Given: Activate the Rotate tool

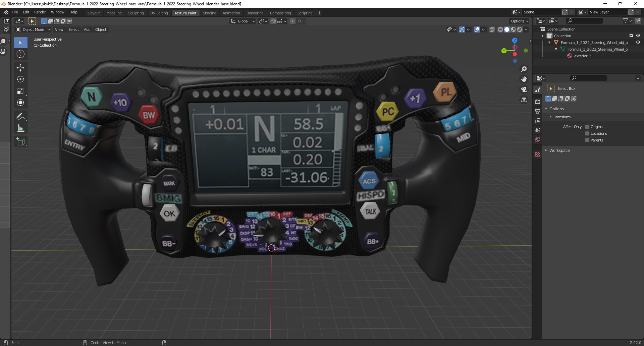Looking at the screenshot, I should pyautogui.click(x=20, y=79).
